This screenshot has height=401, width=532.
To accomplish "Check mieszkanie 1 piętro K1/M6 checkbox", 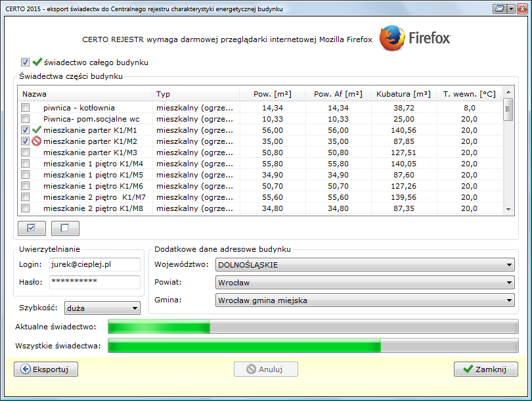I will pos(25,186).
